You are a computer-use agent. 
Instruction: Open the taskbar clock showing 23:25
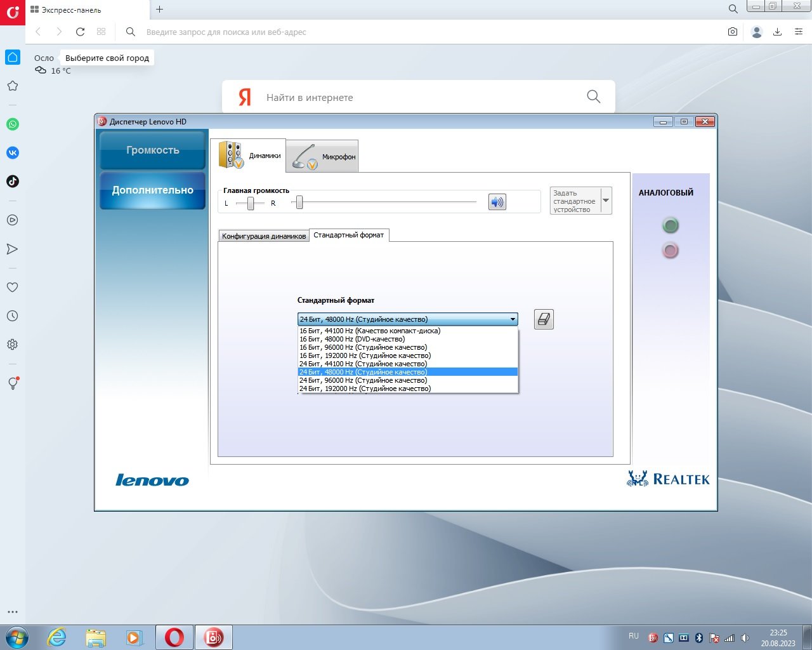pos(778,638)
